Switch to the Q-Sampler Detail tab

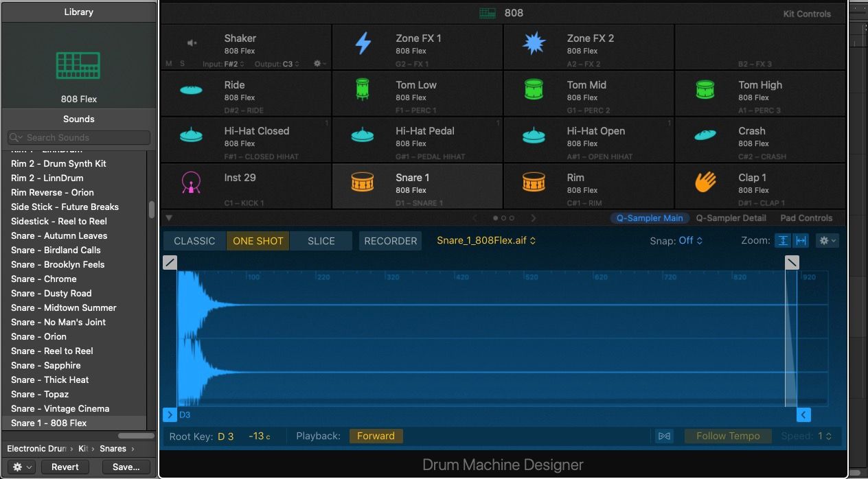coord(731,218)
